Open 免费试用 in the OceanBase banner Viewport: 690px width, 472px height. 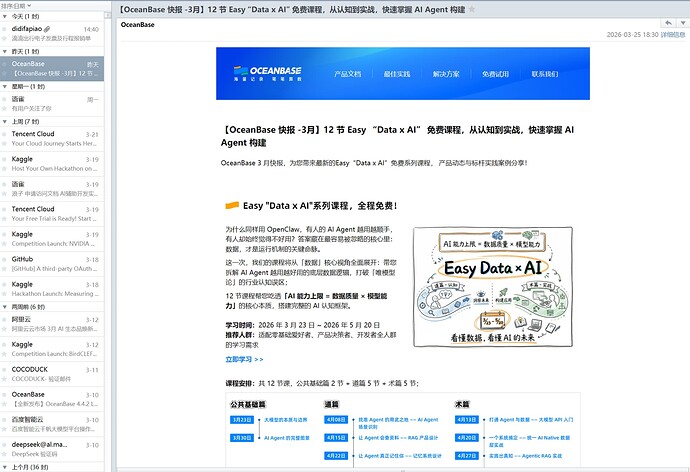[x=495, y=74]
